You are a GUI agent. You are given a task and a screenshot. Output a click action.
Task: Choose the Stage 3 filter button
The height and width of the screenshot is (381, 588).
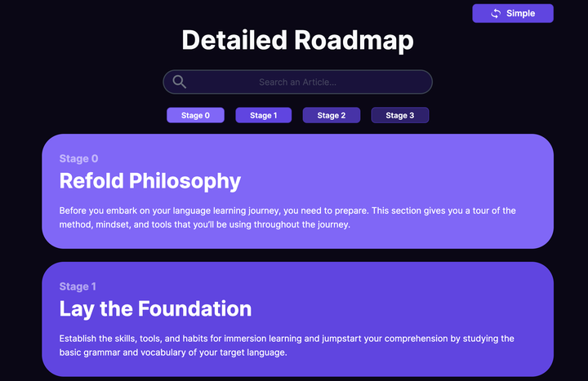tap(399, 115)
